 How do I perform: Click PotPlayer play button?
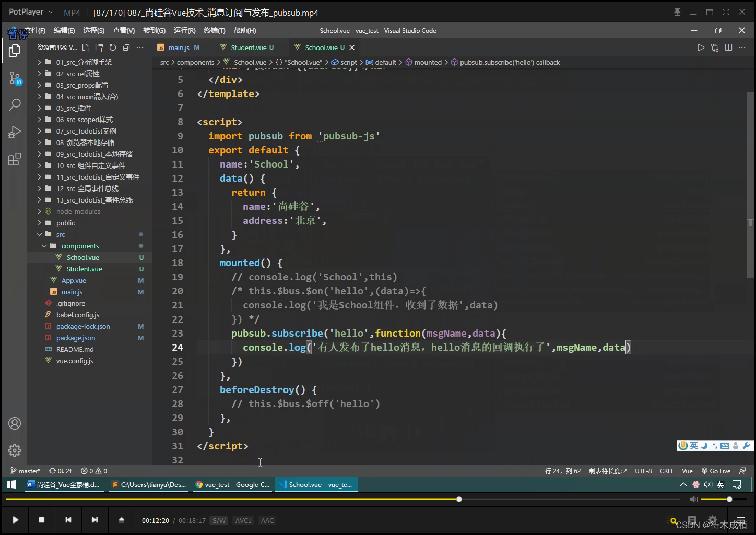(x=16, y=520)
